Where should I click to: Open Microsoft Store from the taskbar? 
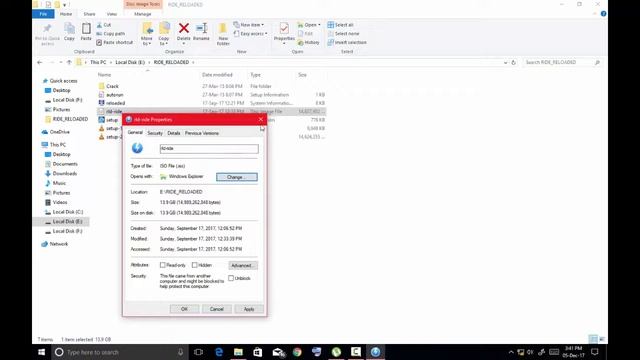tap(258, 352)
